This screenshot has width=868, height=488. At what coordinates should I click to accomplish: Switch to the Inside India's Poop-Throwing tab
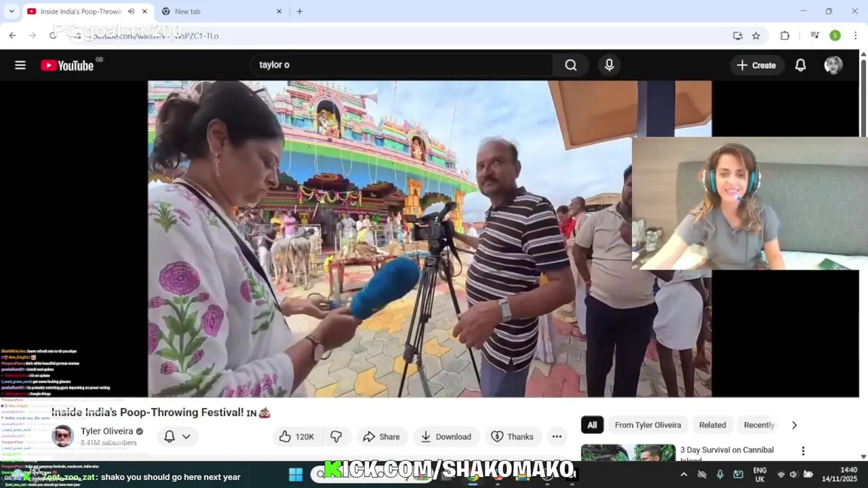[80, 12]
